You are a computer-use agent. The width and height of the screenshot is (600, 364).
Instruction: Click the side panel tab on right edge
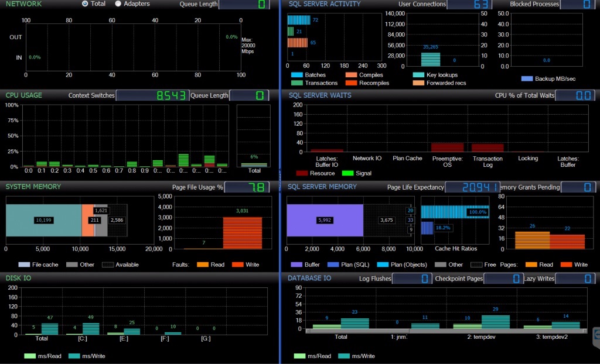596,334
